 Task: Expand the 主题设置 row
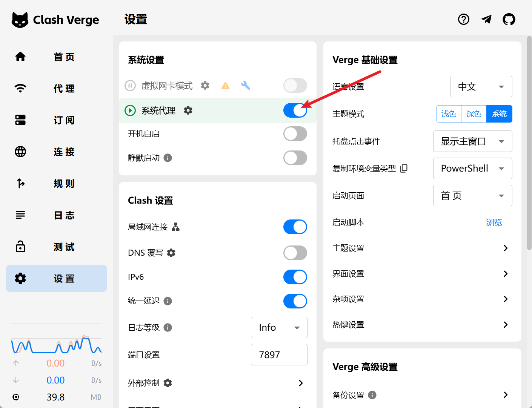pyautogui.click(x=422, y=248)
